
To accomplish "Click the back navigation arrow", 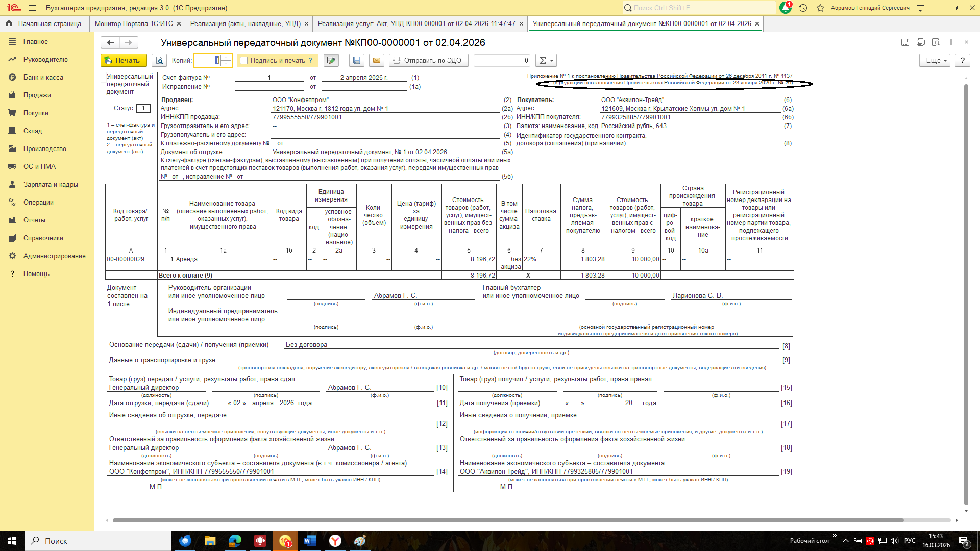I will click(x=110, y=42).
